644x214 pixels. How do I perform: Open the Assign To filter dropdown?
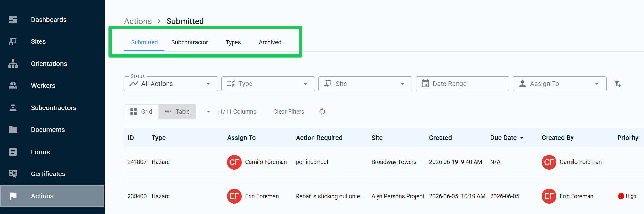click(559, 84)
